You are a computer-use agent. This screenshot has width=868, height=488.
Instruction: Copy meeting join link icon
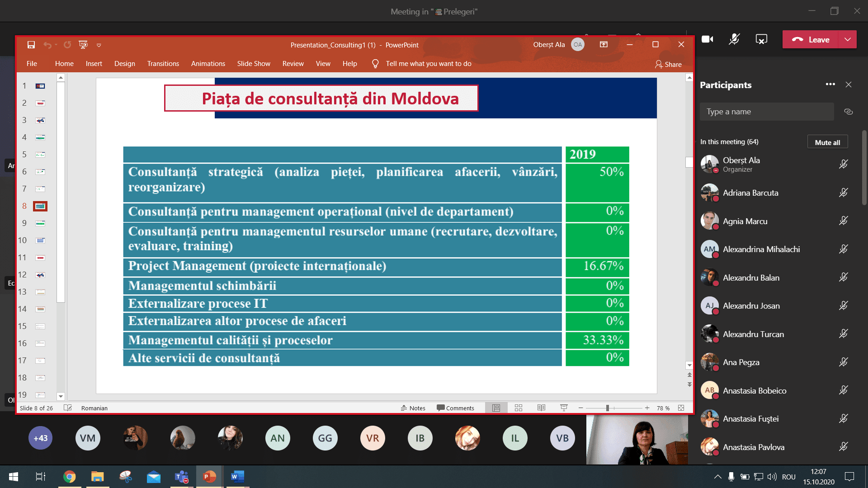tap(849, 112)
